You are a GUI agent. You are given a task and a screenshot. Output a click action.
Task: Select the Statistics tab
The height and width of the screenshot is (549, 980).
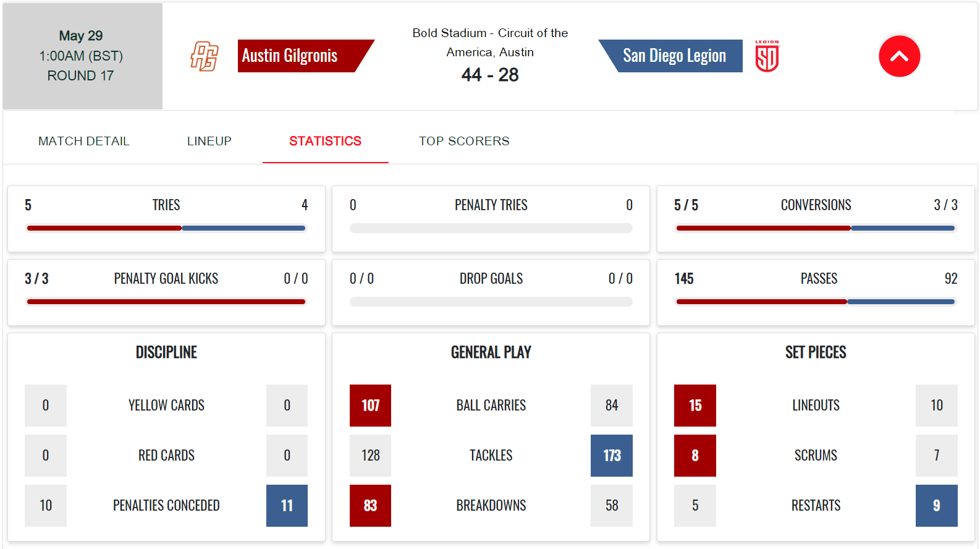click(x=325, y=141)
